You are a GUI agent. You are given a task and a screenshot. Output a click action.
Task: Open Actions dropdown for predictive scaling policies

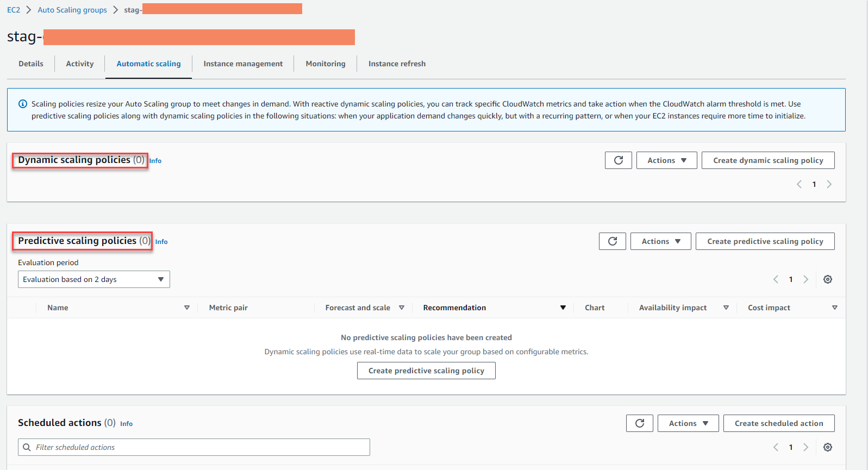661,241
